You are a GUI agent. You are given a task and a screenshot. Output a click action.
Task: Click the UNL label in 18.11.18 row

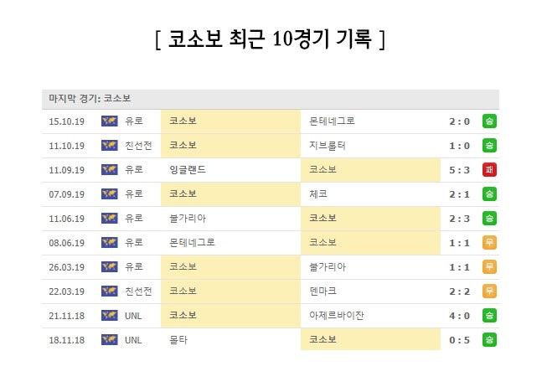coord(133,340)
